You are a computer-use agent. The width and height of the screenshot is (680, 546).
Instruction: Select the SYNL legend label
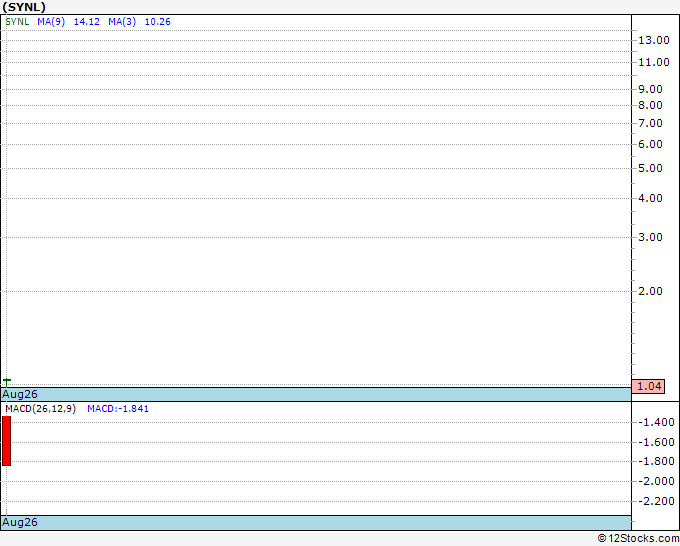coord(17,22)
